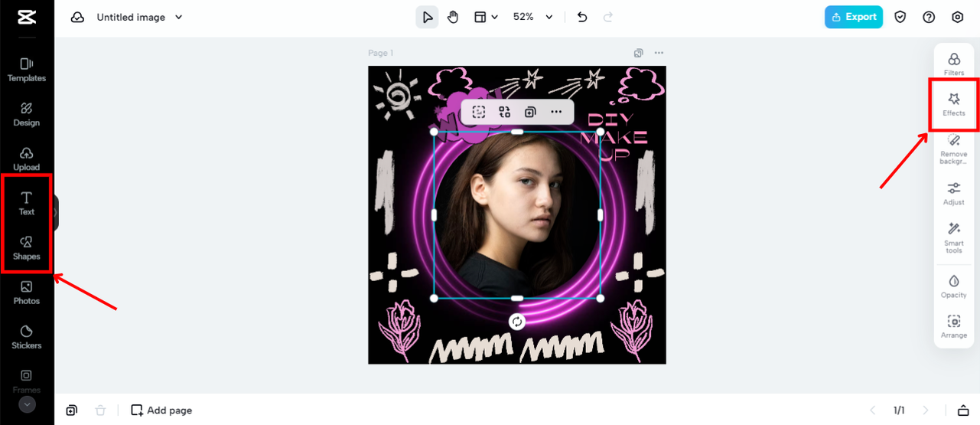Select the DIY MAKE UP text on canvas
The height and width of the screenshot is (425, 980).
(x=614, y=137)
